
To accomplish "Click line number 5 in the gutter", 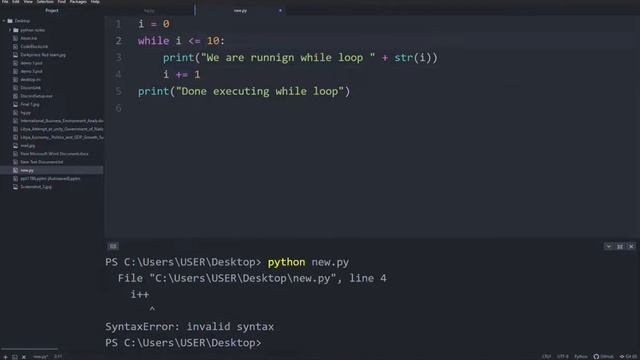I will point(118,91).
